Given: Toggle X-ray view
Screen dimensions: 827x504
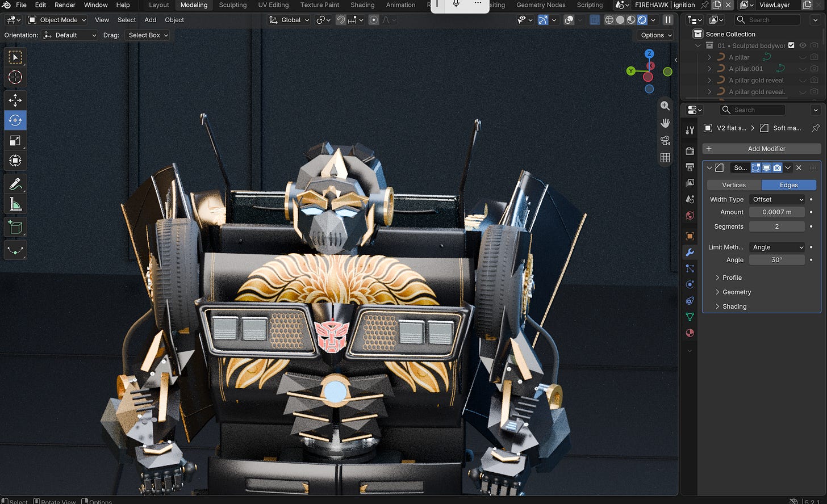Looking at the screenshot, I should click(595, 20).
